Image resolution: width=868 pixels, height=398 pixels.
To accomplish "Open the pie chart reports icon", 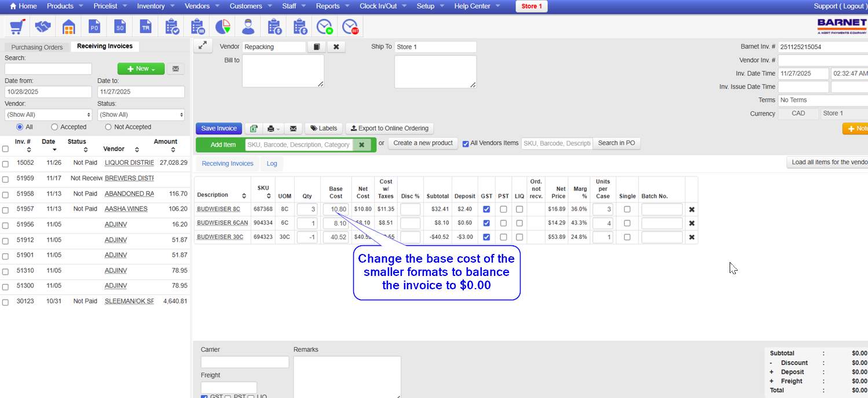I will pos(223,27).
